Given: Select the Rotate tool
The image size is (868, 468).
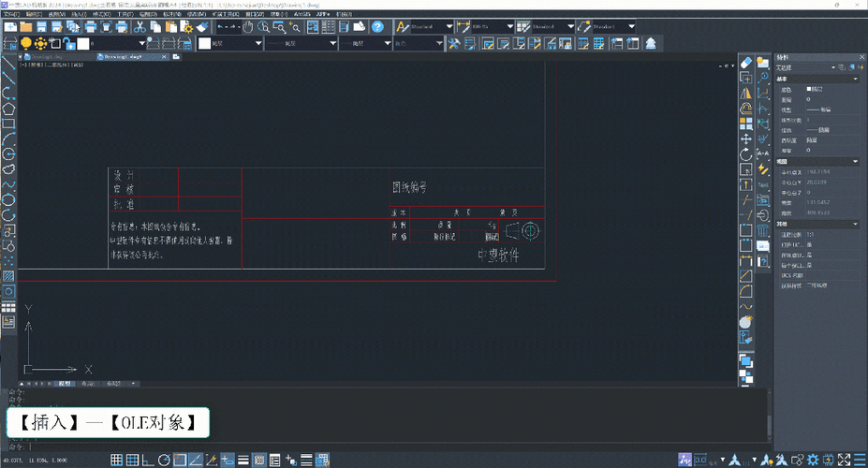Looking at the screenshot, I should pos(745,154).
